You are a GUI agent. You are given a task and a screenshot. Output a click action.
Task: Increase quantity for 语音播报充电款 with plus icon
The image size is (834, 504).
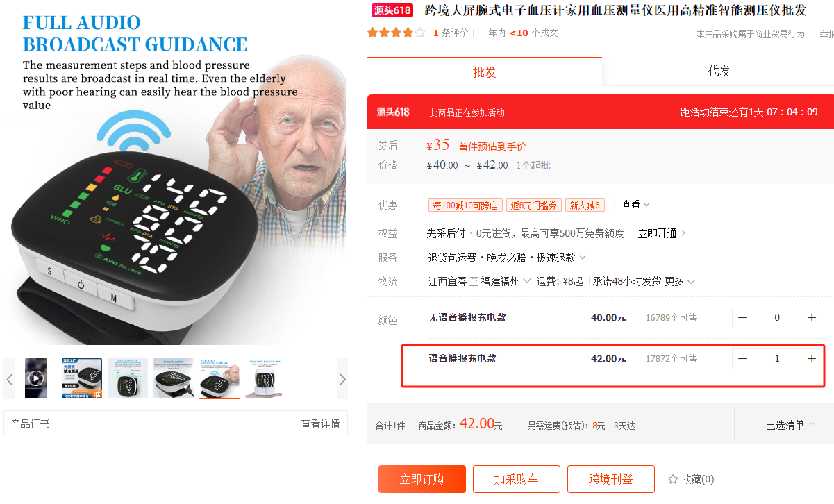tap(811, 359)
